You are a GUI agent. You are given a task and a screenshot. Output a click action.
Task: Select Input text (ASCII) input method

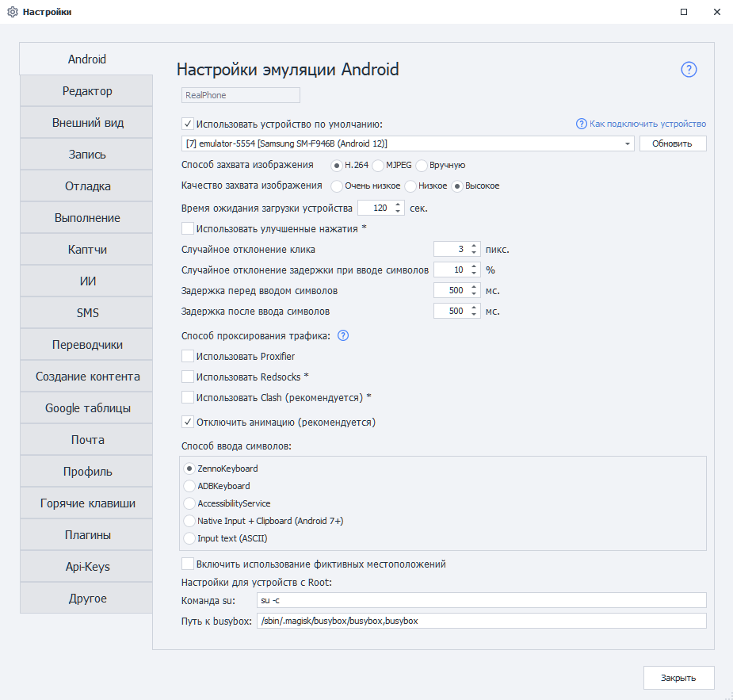click(189, 538)
